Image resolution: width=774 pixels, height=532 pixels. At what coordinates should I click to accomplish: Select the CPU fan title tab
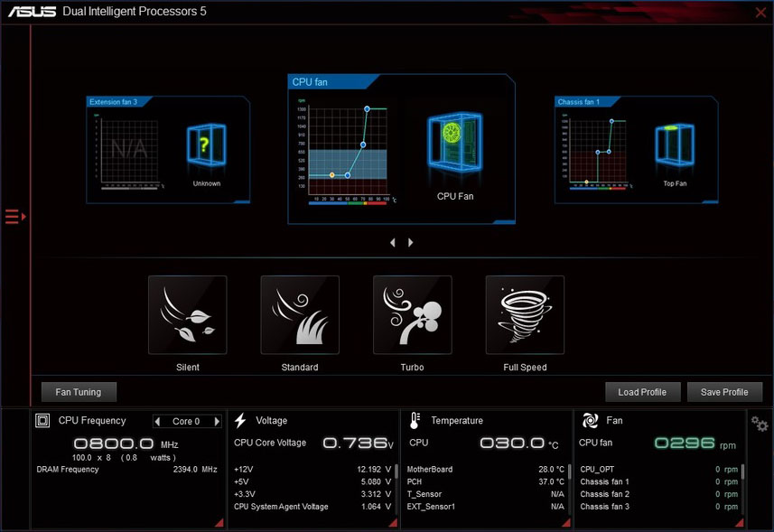333,82
